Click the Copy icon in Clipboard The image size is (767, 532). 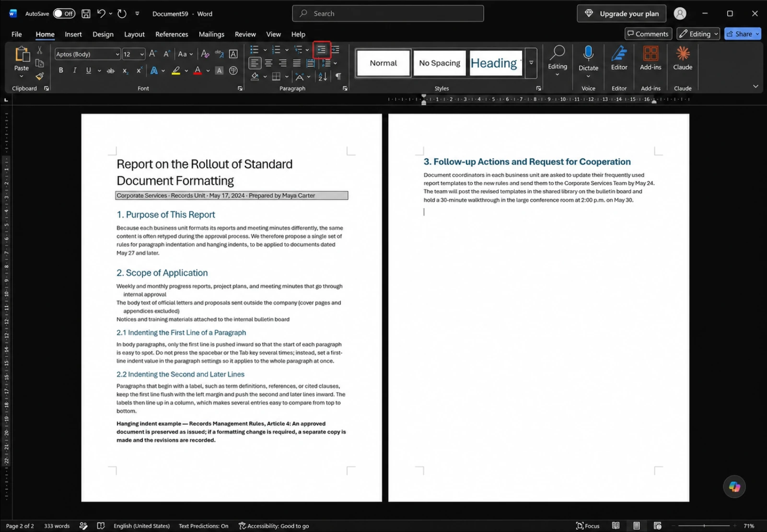click(x=40, y=63)
